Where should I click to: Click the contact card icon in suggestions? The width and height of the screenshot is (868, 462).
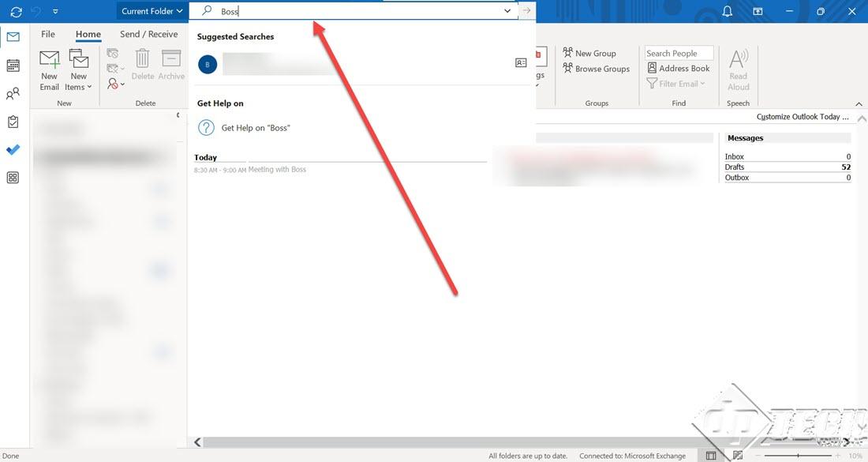tap(521, 62)
